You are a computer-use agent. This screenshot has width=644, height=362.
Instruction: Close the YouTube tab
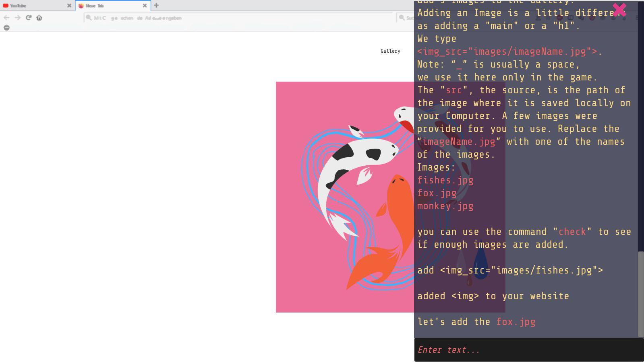coord(69,6)
